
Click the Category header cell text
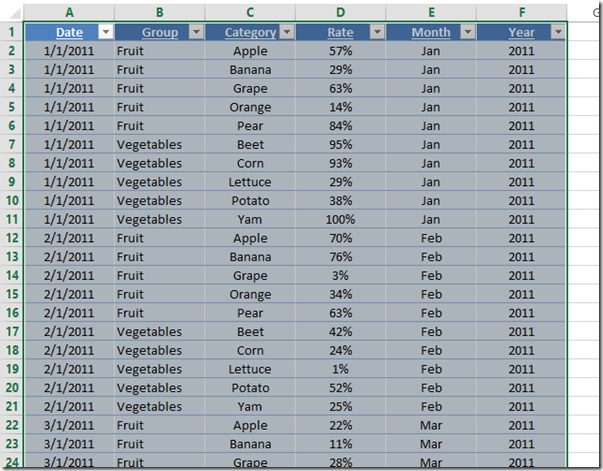click(x=249, y=32)
